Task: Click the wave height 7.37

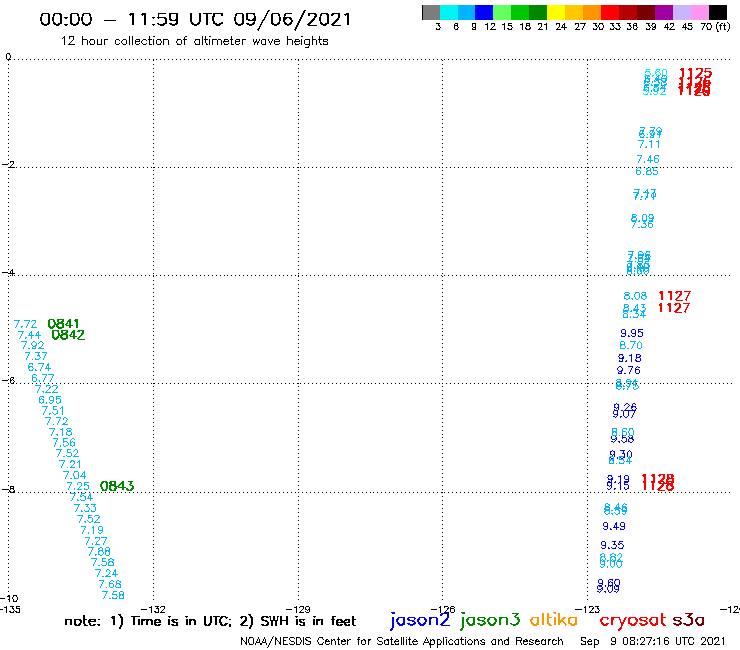Action: (x=36, y=356)
